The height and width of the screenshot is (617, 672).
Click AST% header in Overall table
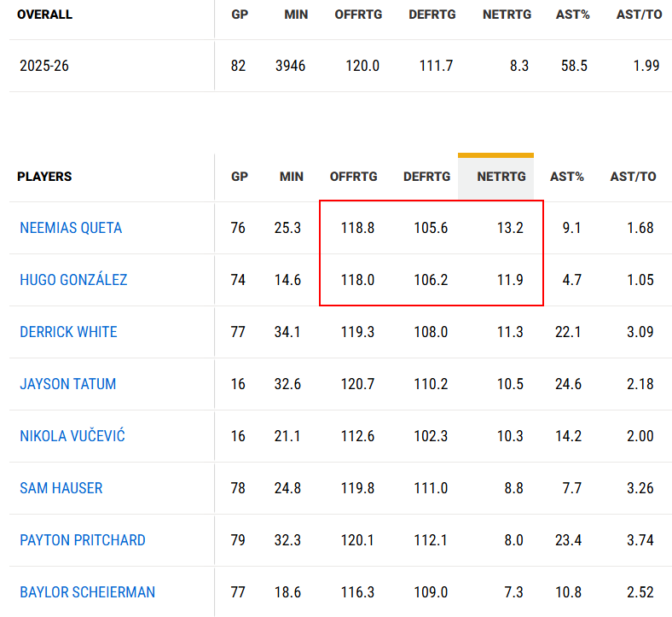(572, 15)
